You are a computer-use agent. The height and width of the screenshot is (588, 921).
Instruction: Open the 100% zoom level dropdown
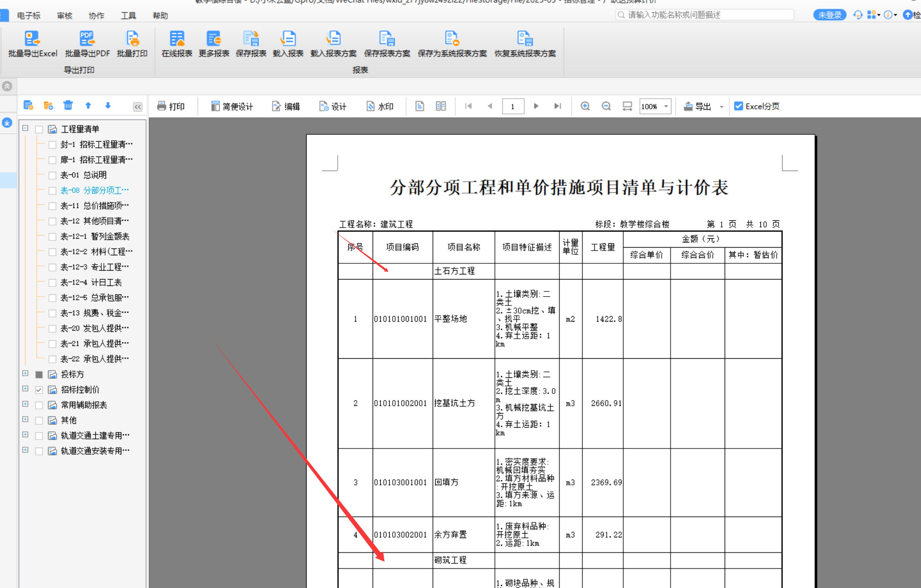(655, 106)
